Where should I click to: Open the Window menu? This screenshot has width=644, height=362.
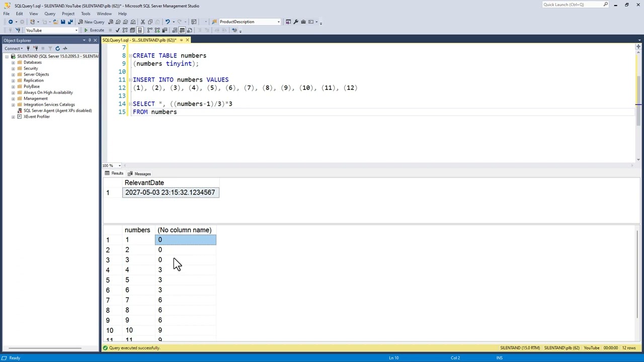104,14
